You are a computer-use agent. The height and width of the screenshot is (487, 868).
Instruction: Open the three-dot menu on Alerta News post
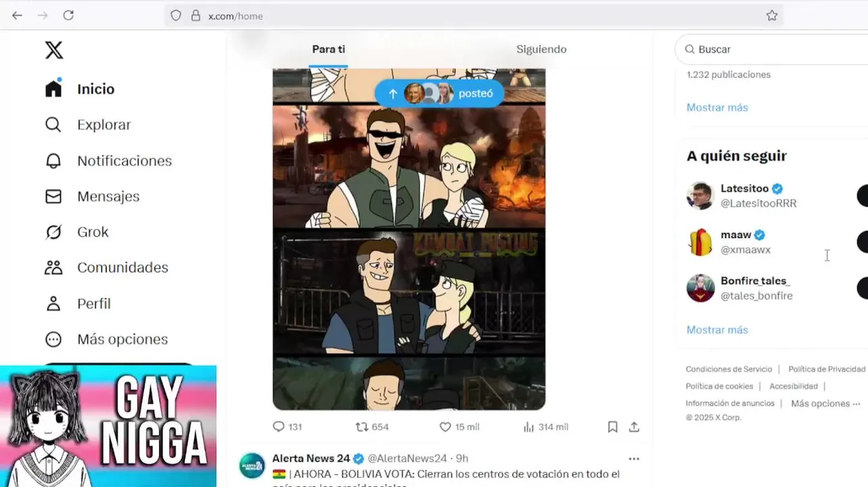(634, 459)
